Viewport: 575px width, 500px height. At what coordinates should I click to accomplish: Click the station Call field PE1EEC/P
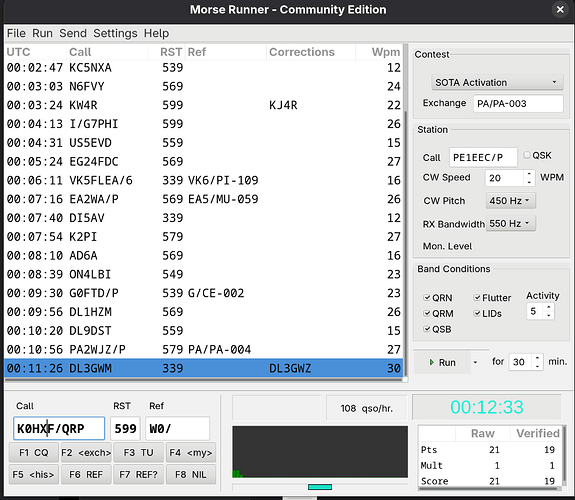483,157
